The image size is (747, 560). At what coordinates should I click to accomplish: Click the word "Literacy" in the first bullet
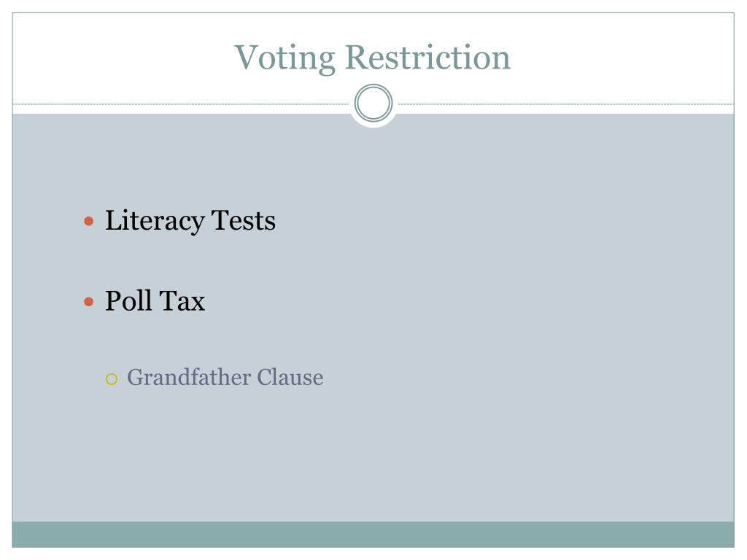tap(155, 221)
